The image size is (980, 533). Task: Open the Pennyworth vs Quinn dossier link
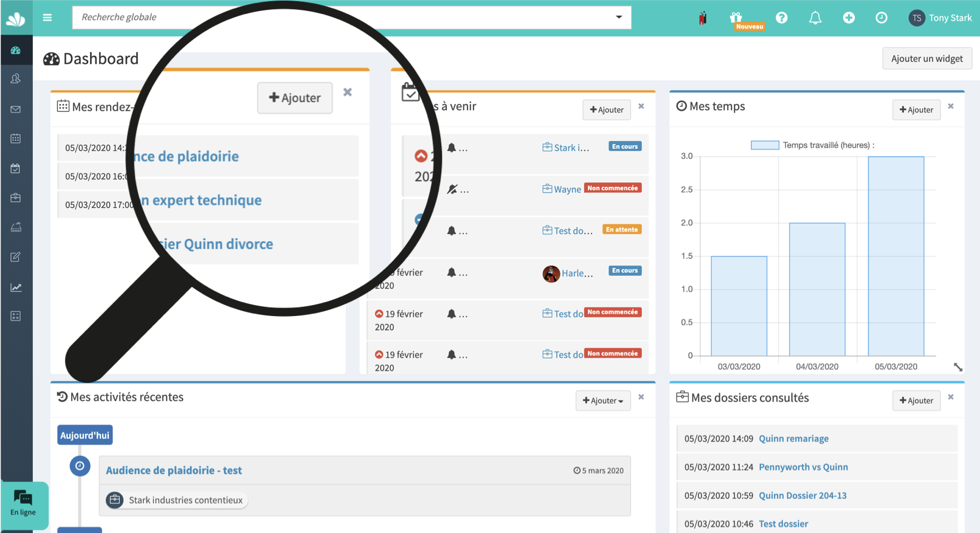[x=803, y=467]
